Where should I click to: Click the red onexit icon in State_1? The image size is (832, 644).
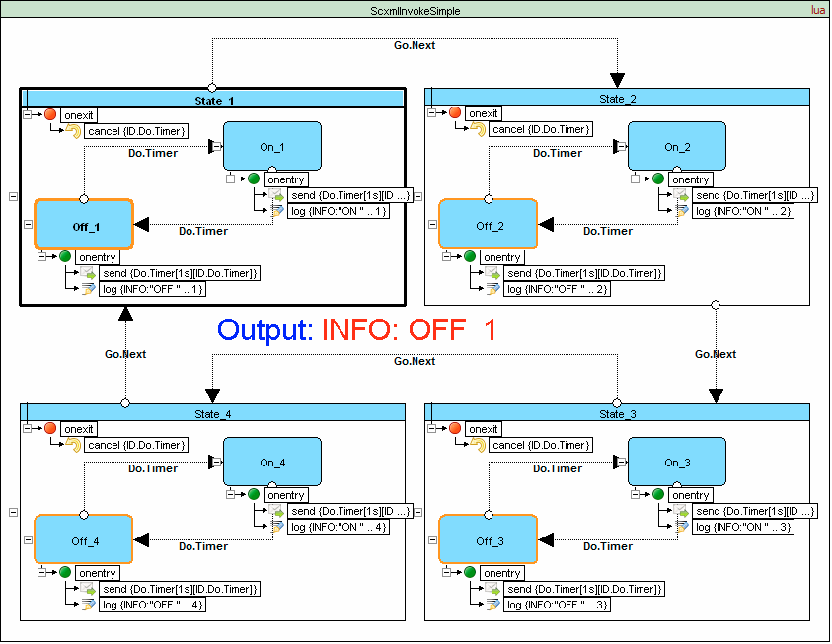(50, 114)
